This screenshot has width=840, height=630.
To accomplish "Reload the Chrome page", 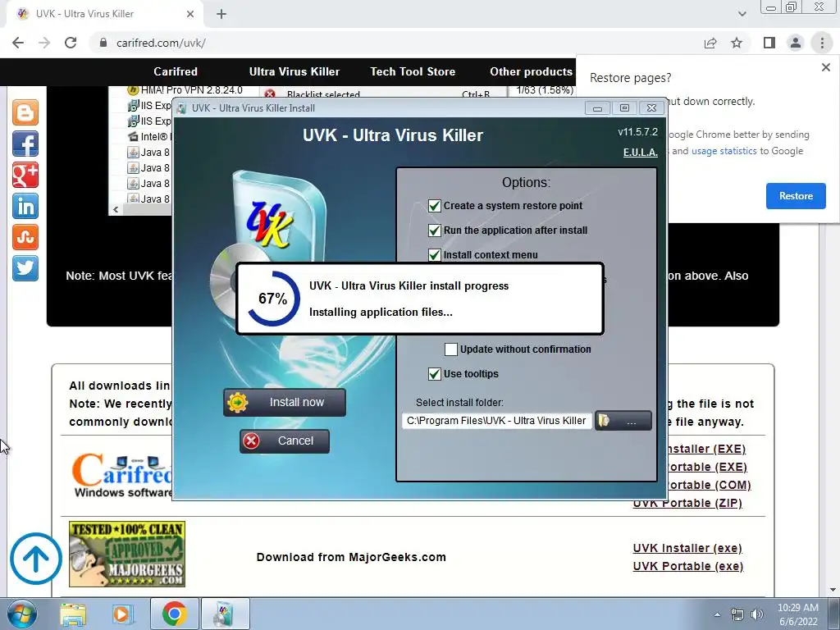I will (71, 43).
